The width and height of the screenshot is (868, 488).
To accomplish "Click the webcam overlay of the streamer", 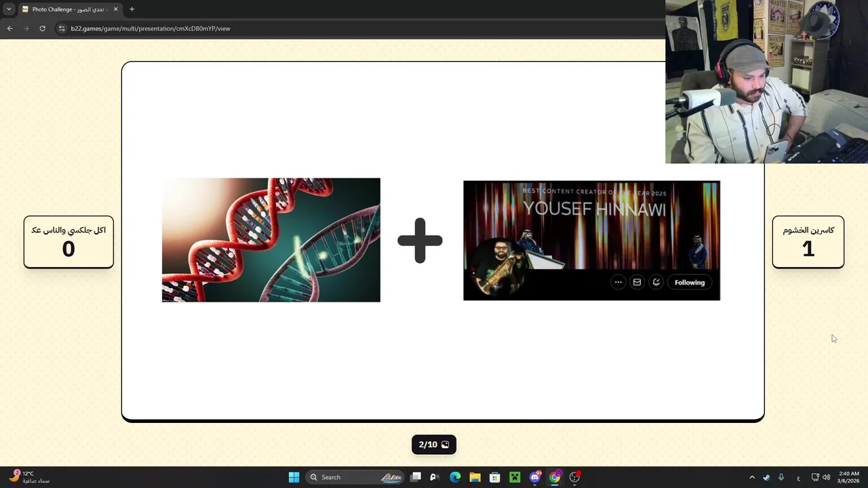I will point(766,81).
